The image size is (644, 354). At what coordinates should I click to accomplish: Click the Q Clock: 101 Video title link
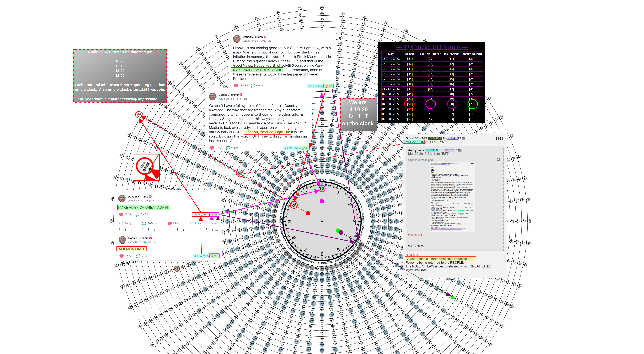pyautogui.click(x=432, y=47)
